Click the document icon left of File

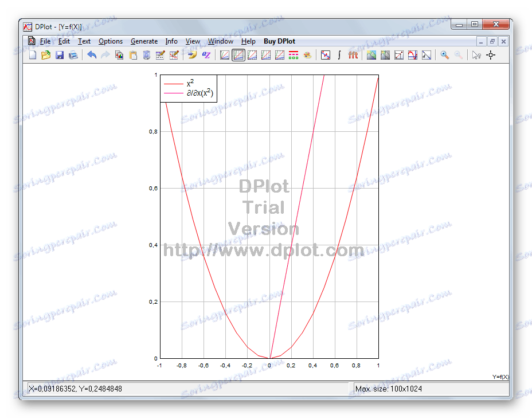click(32, 41)
